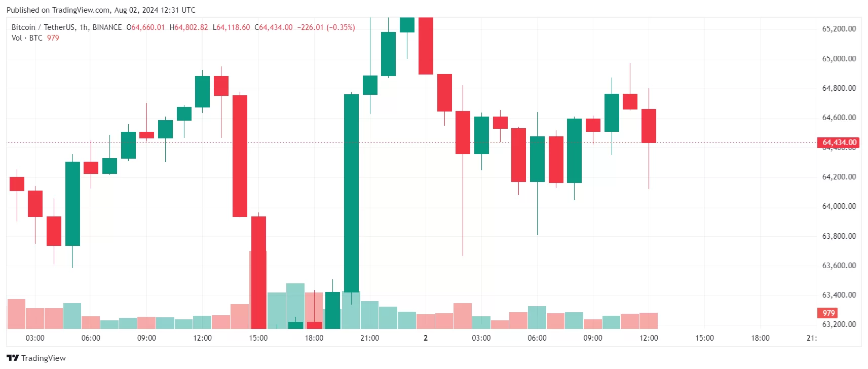The width and height of the screenshot is (868, 369).
Task: Click the full 21:00 time axis label
Action: point(369,338)
